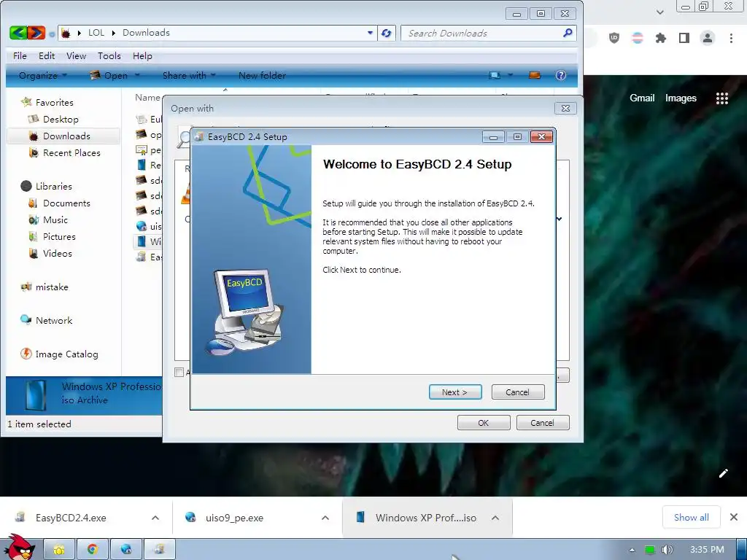Open Chrome extensions puzzle icon

pyautogui.click(x=661, y=38)
